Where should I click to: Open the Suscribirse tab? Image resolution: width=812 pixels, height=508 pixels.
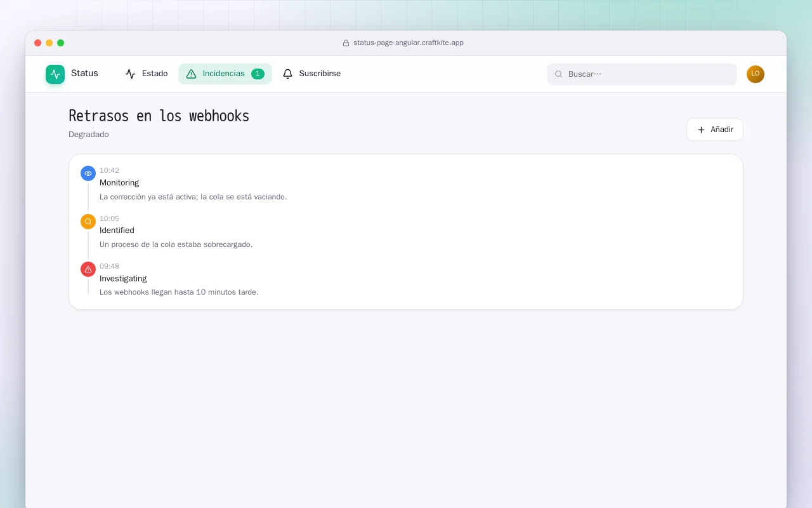[311, 74]
